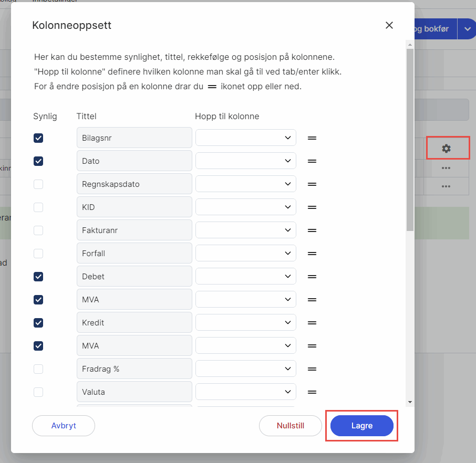Tick the Fakturanr Synlig checkbox
This screenshot has width=476, height=463.
(38, 230)
